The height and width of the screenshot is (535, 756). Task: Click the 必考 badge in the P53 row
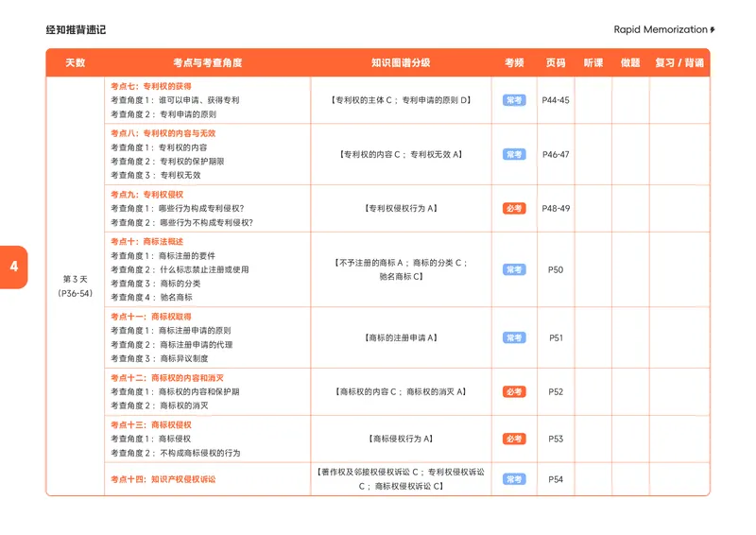(514, 439)
